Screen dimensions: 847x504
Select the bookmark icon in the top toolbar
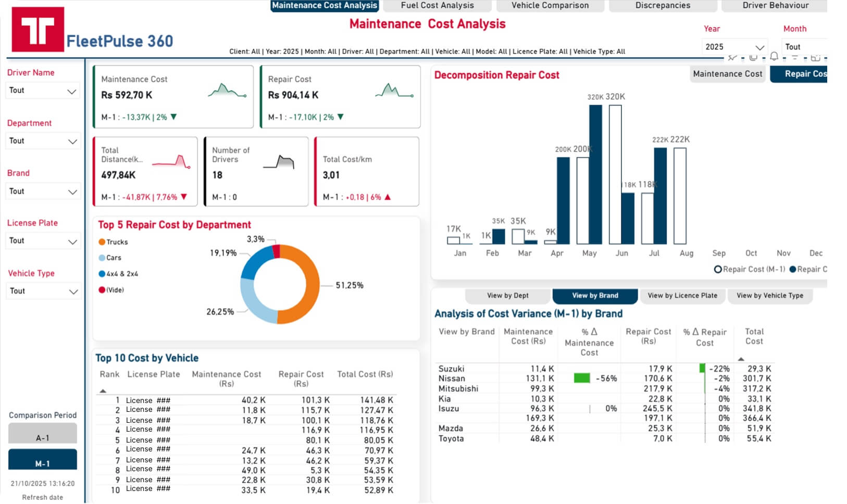[753, 57]
